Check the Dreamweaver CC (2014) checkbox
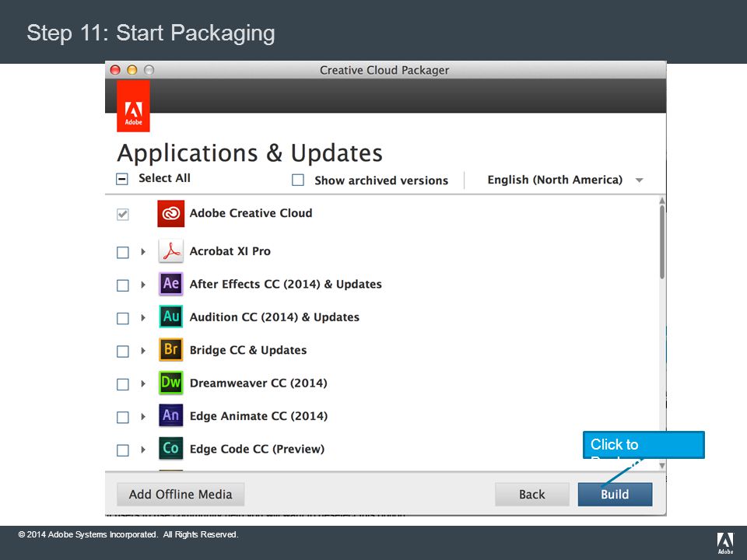The width and height of the screenshot is (747, 560). (x=122, y=383)
